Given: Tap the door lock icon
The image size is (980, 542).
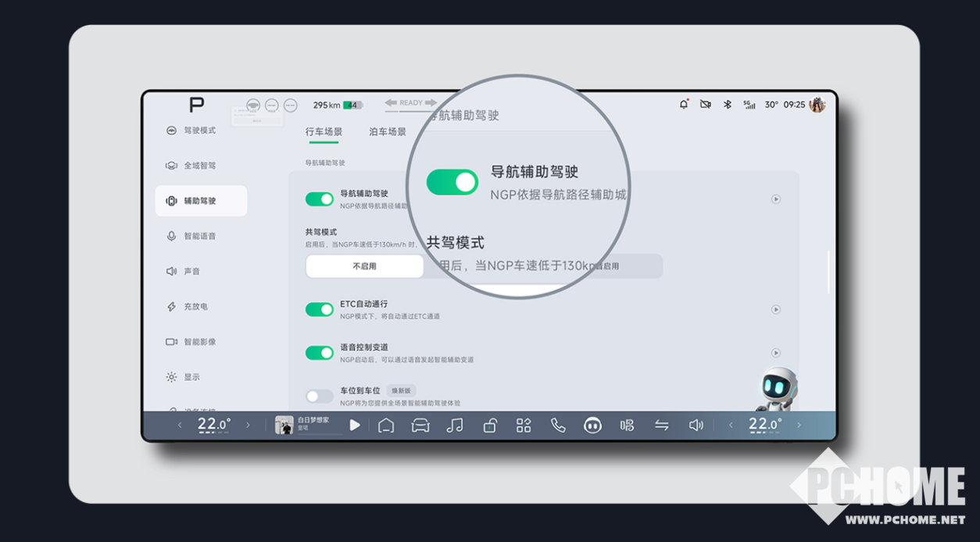Looking at the screenshot, I should coord(489,425).
